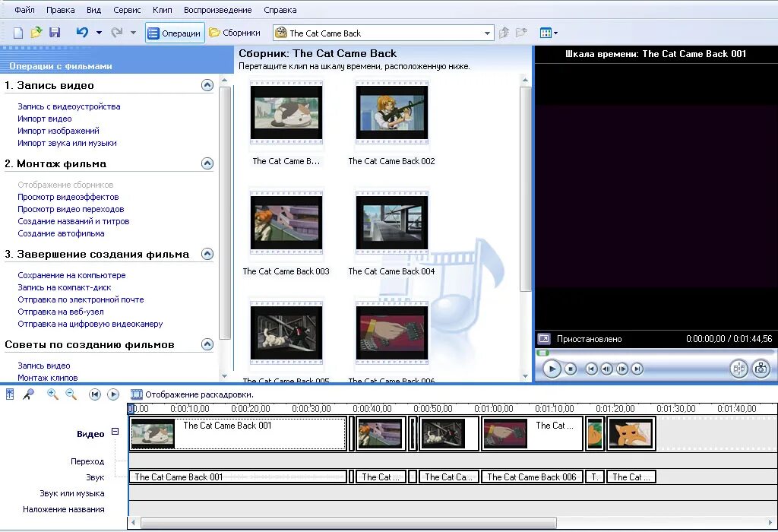
Task: Click Отправка на цифровую видеокамеру link
Action: 90,324
